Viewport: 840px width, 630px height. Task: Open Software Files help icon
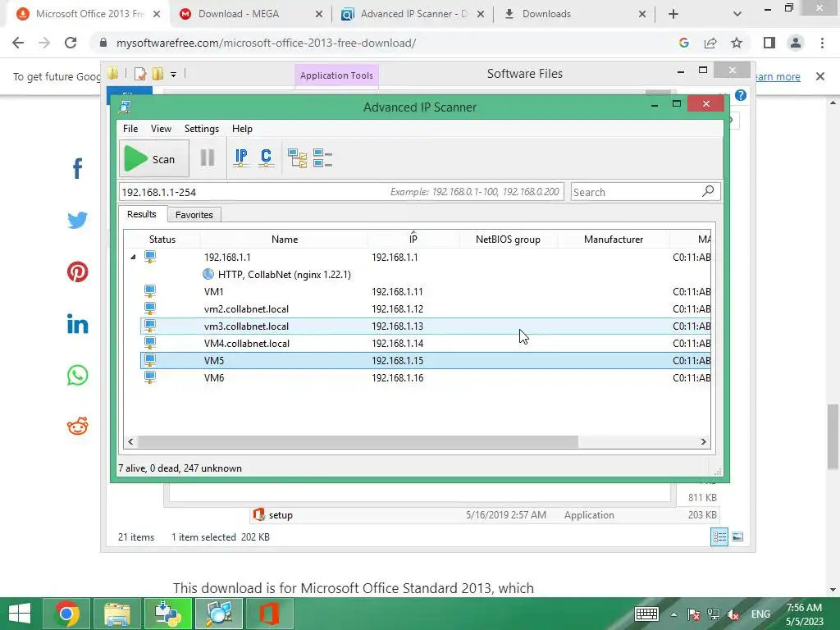click(x=741, y=95)
